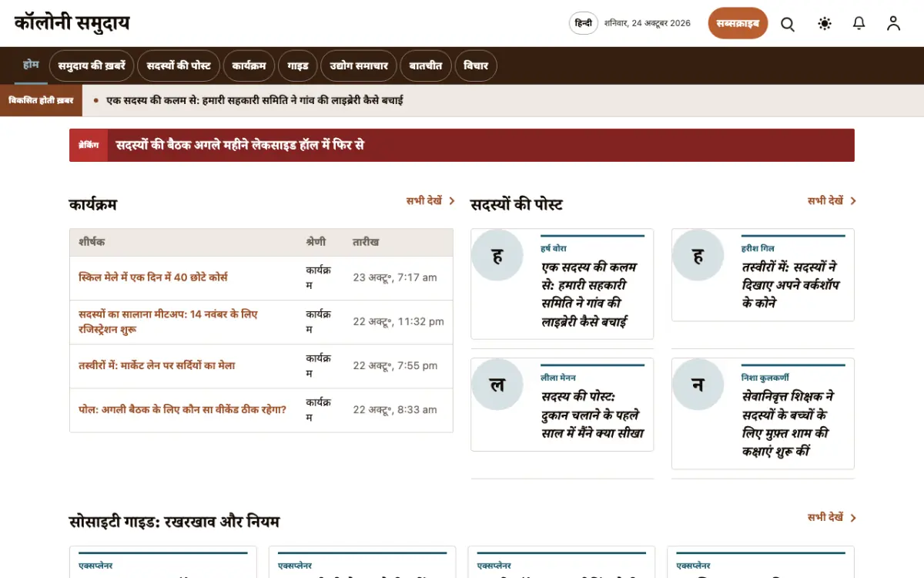Viewport: 924px width, 578px height.
Task: Click लीला मेनन's ल avatar
Action: (497, 384)
